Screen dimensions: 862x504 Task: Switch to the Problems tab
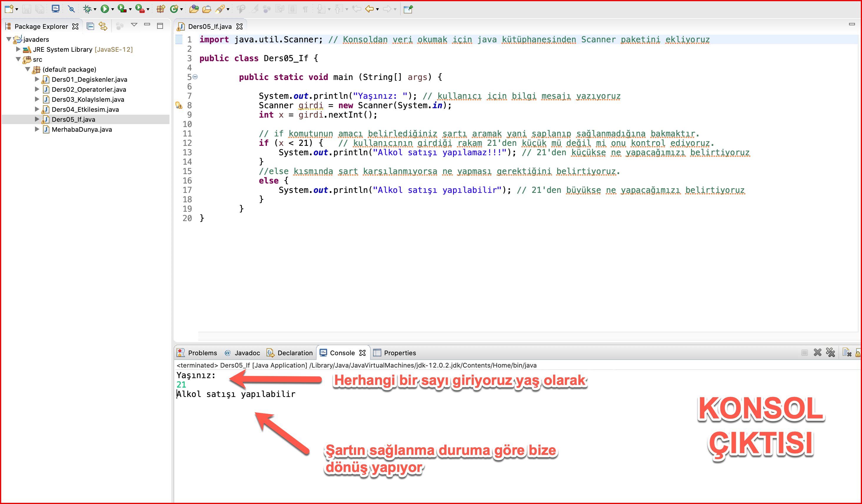(x=197, y=353)
